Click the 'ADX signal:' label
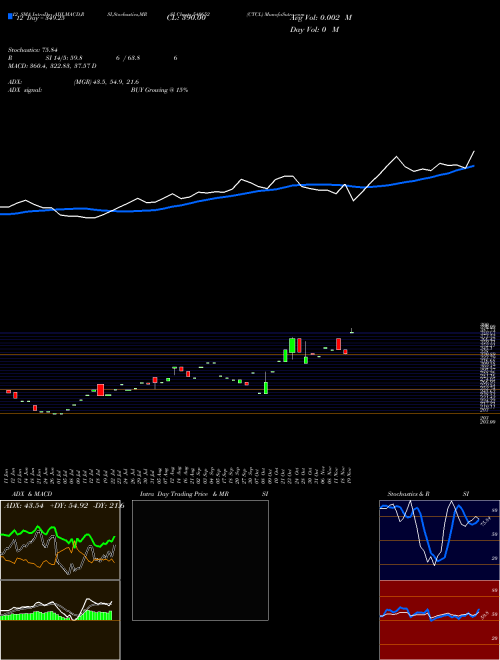 [24, 90]
